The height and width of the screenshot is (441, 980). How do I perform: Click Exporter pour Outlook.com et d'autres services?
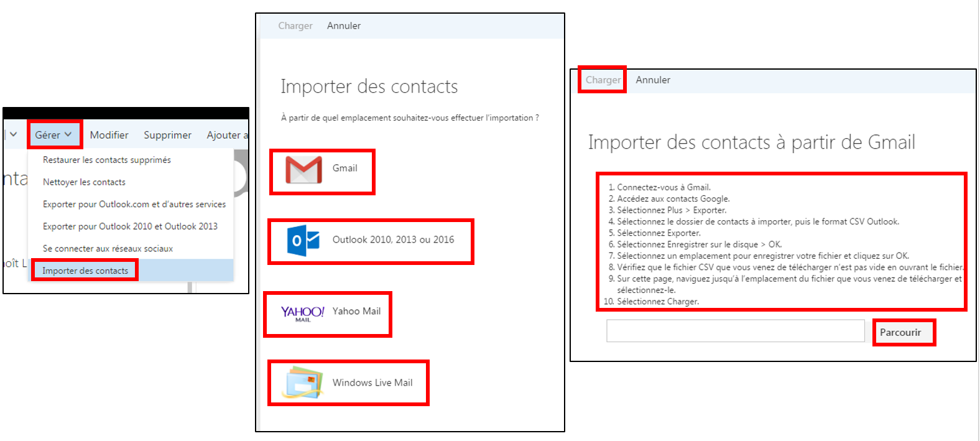134,204
